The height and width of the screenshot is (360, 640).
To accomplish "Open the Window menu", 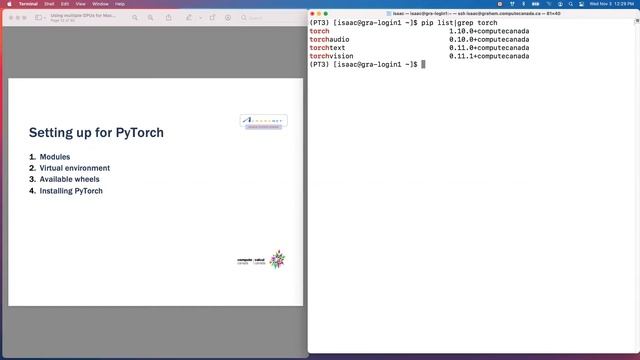I will click(100, 4).
